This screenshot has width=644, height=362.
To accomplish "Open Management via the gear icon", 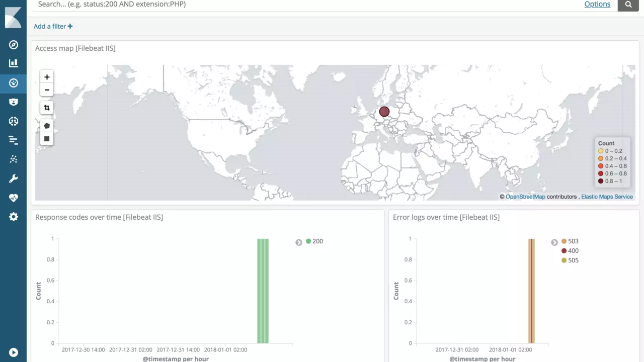I will (x=14, y=217).
